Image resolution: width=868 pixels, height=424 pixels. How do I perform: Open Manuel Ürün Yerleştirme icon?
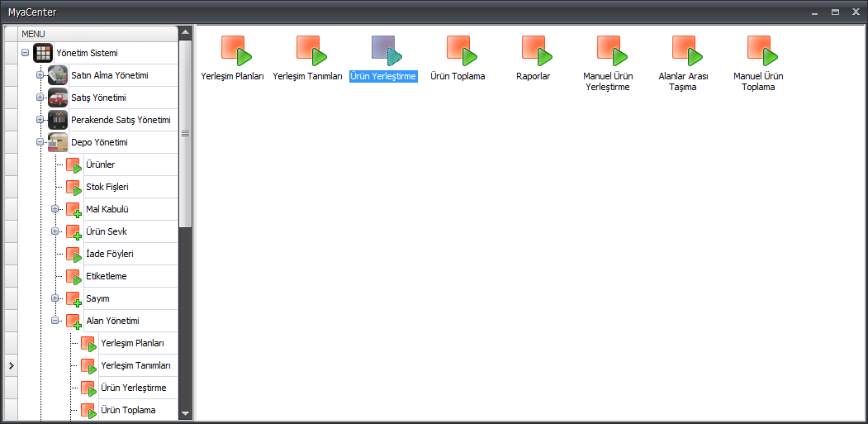612,50
